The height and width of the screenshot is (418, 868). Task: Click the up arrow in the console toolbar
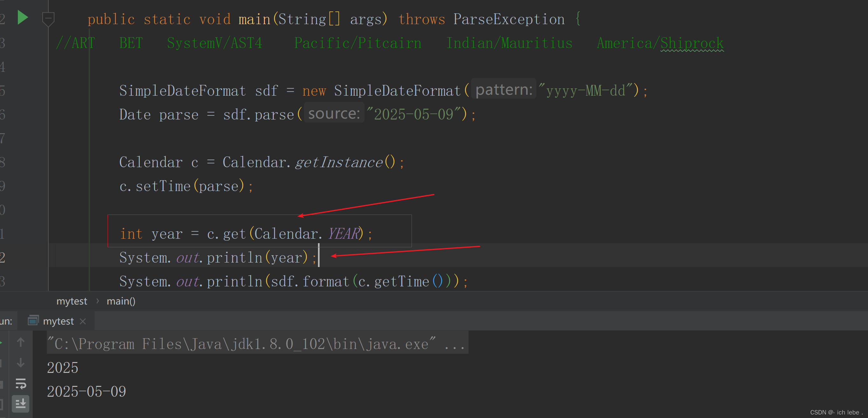point(21,342)
